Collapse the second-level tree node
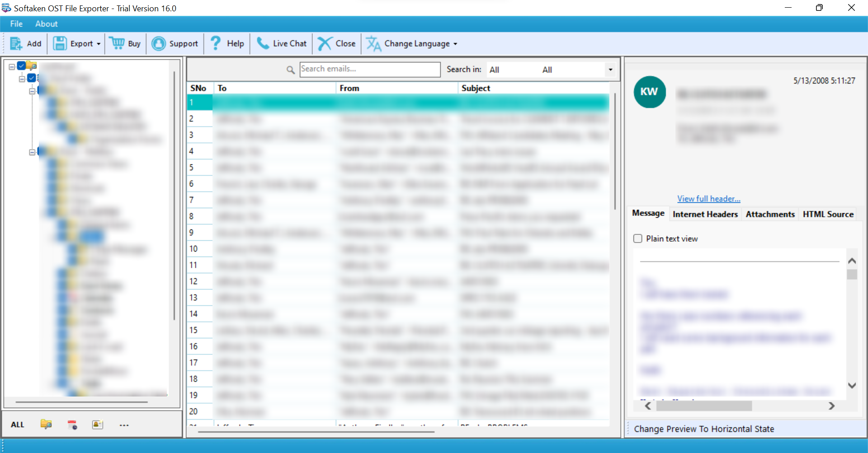 click(22, 79)
